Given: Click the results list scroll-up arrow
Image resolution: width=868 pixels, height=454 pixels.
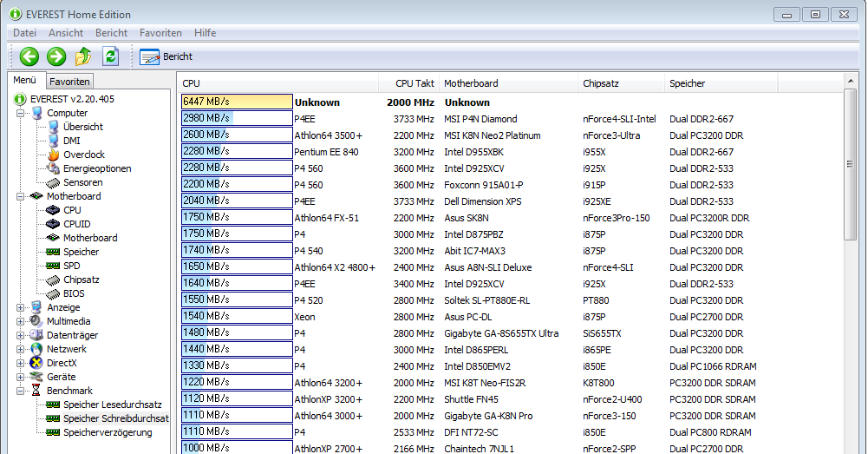Looking at the screenshot, I should [x=851, y=81].
